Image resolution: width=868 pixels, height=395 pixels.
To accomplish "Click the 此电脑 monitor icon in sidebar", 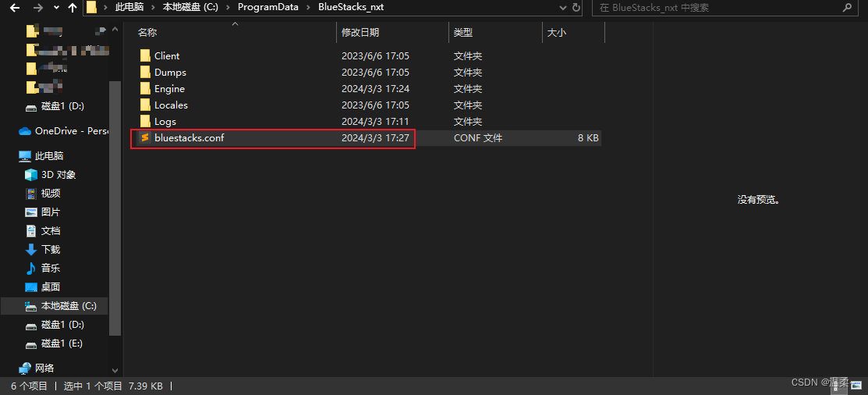I will (x=25, y=156).
